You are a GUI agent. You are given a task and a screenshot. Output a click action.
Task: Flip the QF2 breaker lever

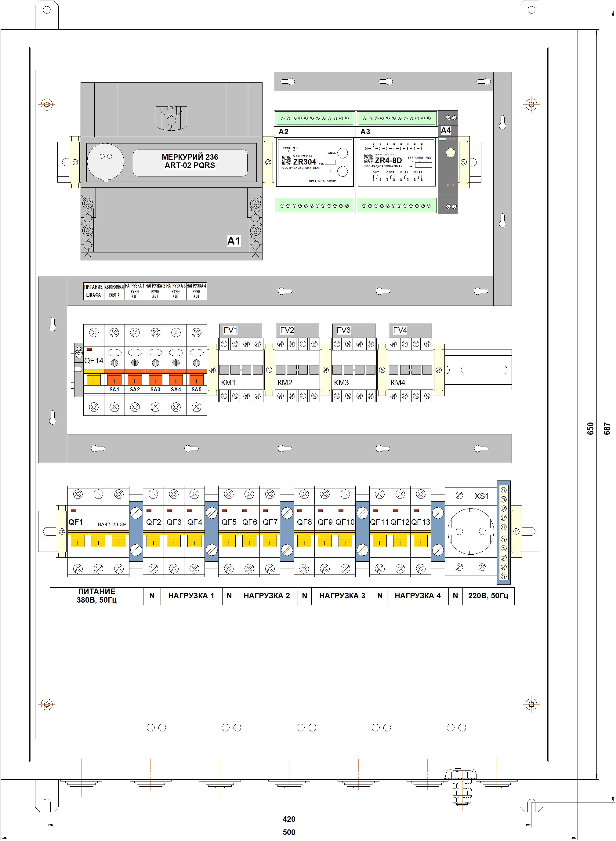point(153,542)
